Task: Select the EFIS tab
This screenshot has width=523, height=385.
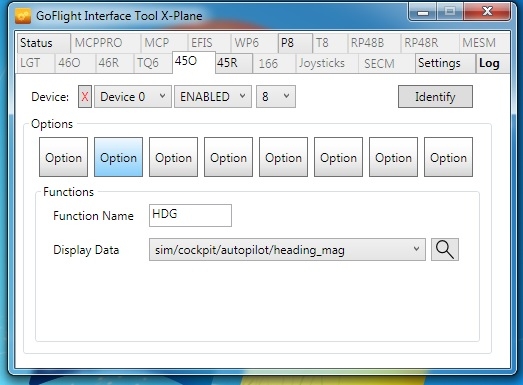Action: click(209, 43)
